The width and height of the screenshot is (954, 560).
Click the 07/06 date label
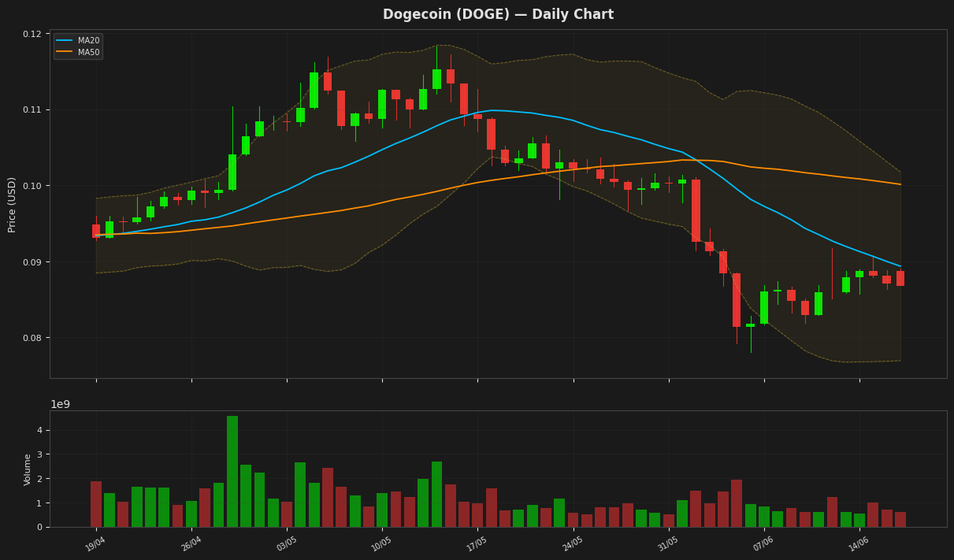(763, 543)
